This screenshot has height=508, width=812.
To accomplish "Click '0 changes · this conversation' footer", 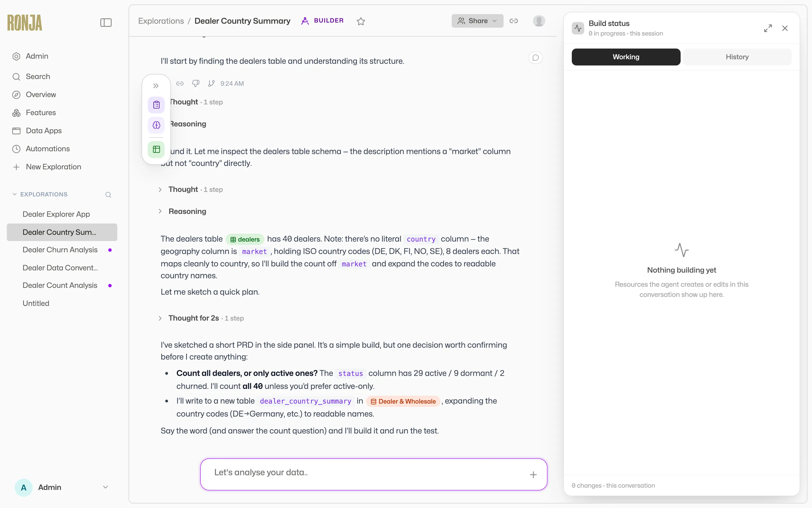I will 613,485.
